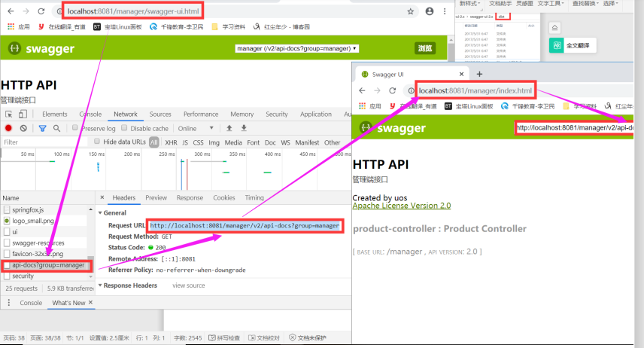Click view source link
The image size is (644, 348).
click(x=189, y=285)
